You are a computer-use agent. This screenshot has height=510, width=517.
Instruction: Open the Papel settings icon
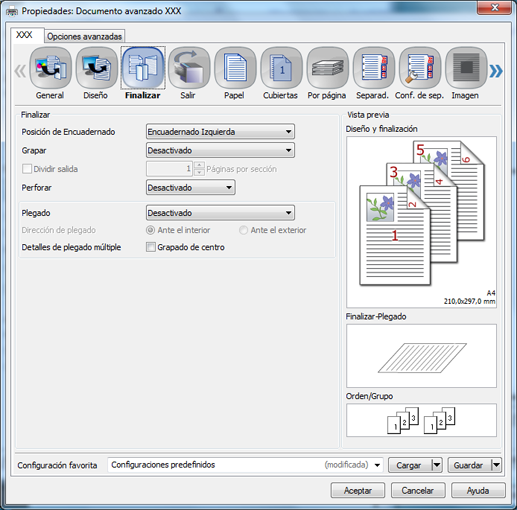pos(235,68)
